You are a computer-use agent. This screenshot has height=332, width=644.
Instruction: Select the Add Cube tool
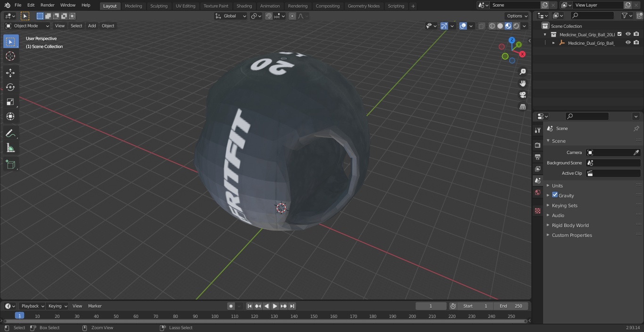[10, 164]
